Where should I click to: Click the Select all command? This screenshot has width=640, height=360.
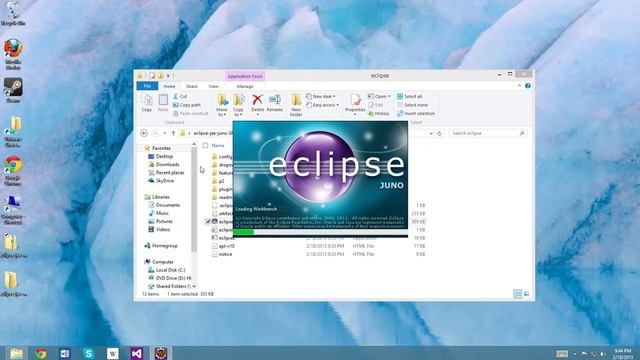410,96
